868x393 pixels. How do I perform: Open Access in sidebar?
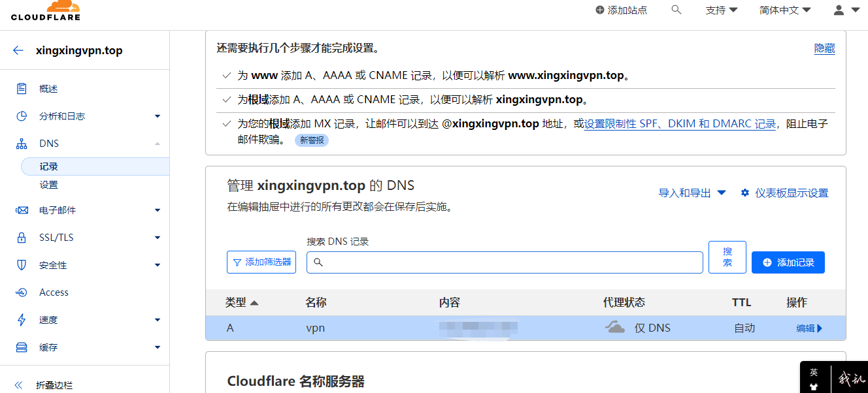[54, 292]
